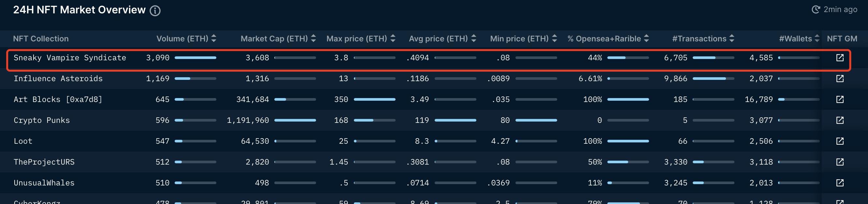This screenshot has height=204, width=868.
Task: Sort table by Market Cap (ETH)
Action: (x=313, y=38)
